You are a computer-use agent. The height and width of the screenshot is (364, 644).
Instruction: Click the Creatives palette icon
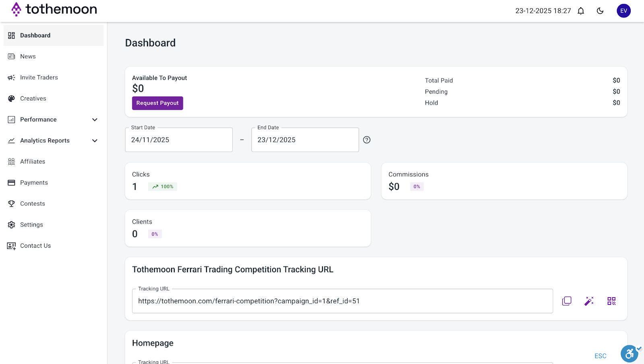point(11,99)
